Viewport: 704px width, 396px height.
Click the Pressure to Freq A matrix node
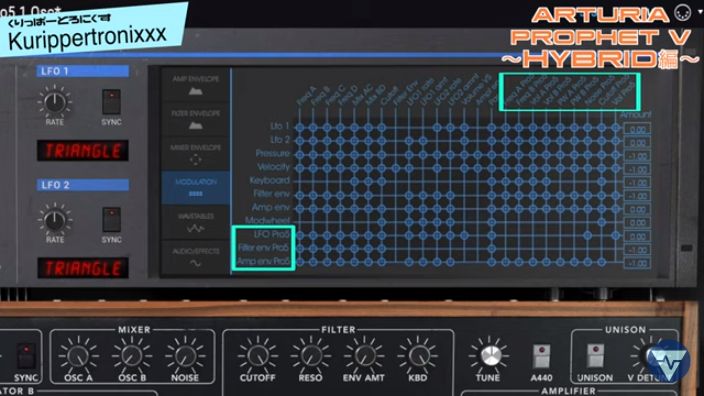click(x=299, y=154)
